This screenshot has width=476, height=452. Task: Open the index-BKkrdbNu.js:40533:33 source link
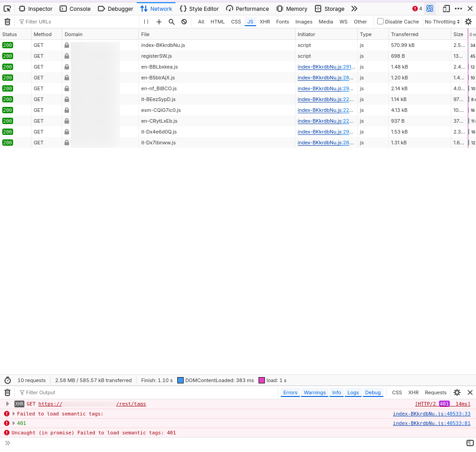point(431,414)
